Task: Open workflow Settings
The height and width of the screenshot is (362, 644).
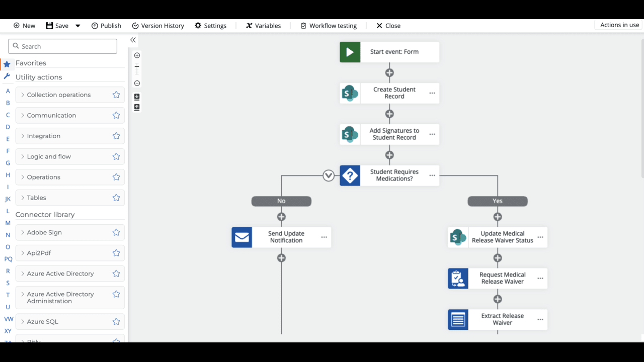Action: click(x=210, y=26)
